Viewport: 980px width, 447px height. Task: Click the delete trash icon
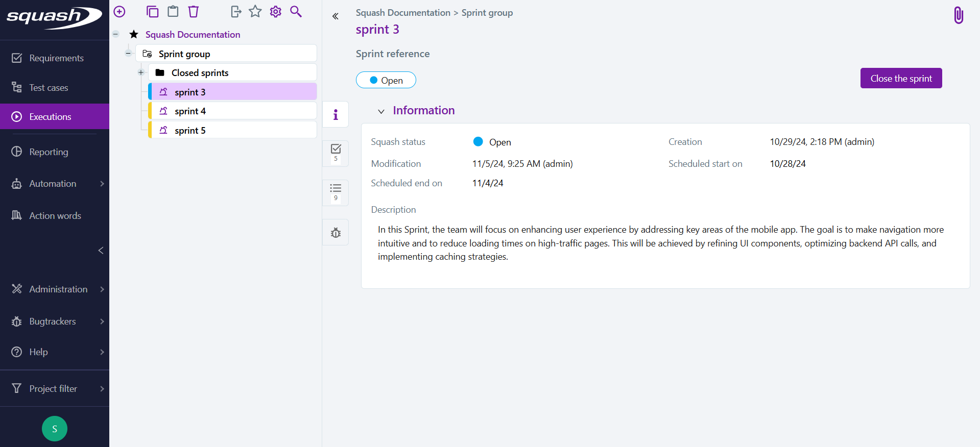(x=194, y=12)
